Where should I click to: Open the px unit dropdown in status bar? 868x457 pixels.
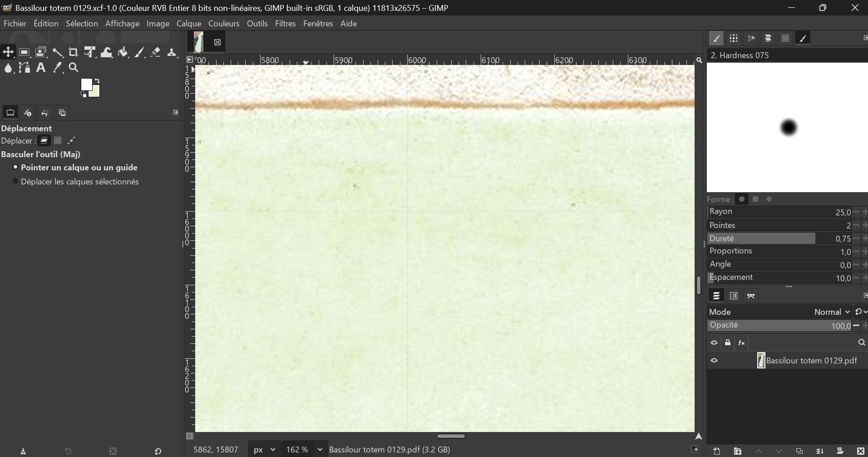[264, 450]
